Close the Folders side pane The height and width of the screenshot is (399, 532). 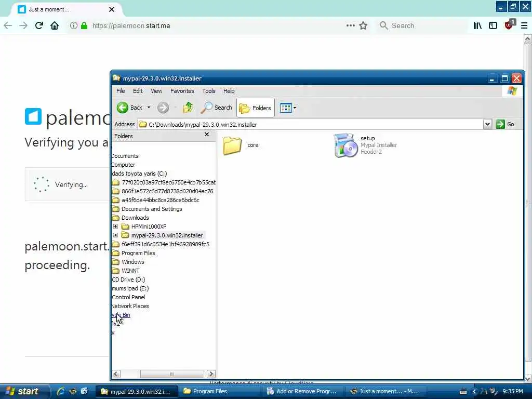pyautogui.click(x=207, y=135)
